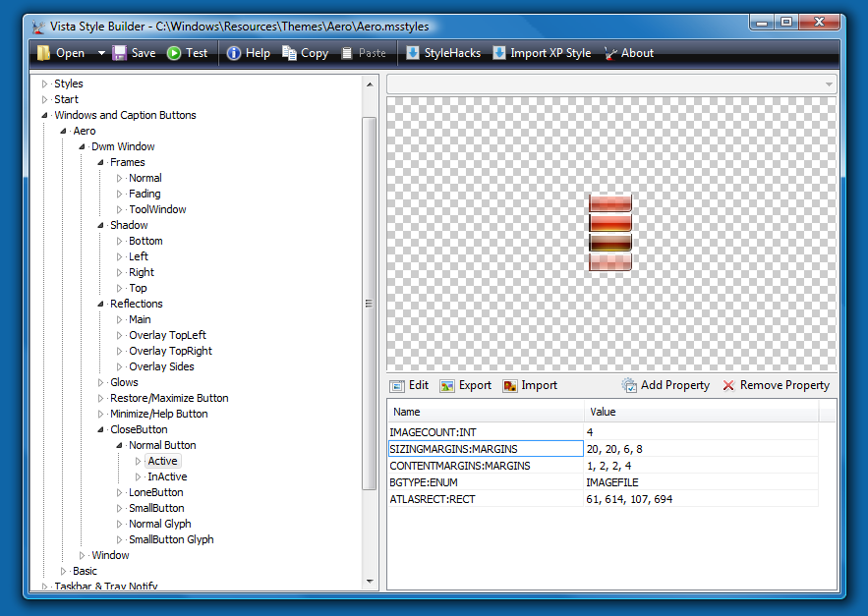The width and height of the screenshot is (868, 616).
Task: Expand the Taskbar & Tray Notify node
Action: [45, 587]
